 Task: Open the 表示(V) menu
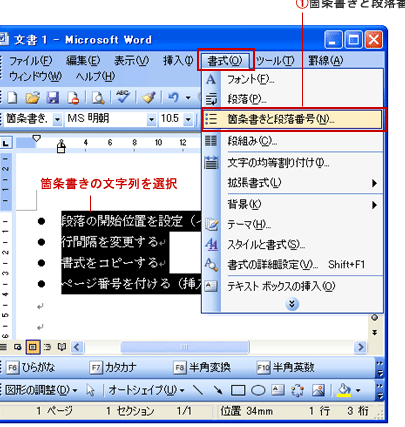[x=131, y=60]
